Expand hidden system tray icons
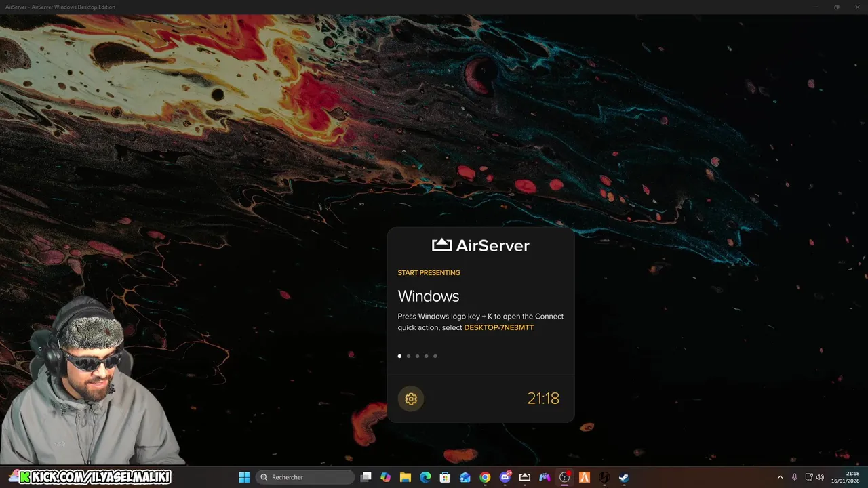This screenshot has width=868, height=488. [x=780, y=477]
